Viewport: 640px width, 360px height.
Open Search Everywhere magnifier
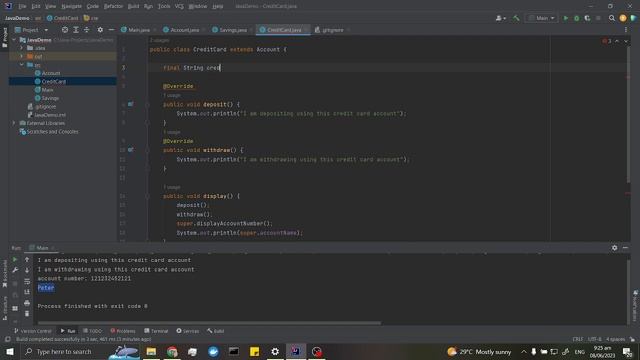(612, 18)
